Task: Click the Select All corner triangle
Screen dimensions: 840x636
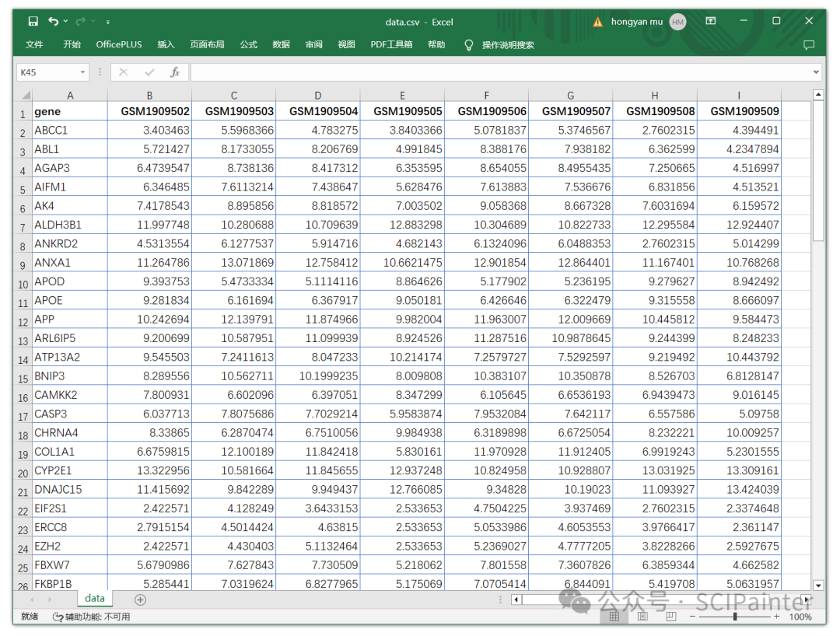Action: point(25,96)
